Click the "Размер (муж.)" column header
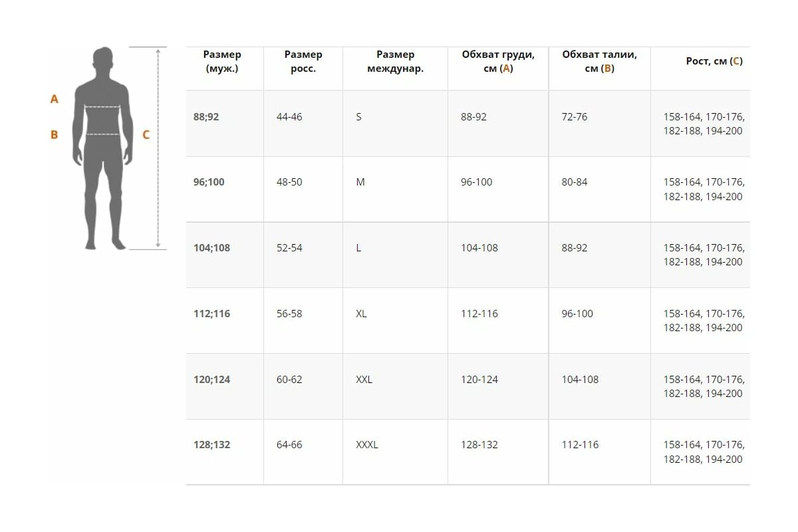The height and width of the screenshot is (532, 798). (222, 61)
